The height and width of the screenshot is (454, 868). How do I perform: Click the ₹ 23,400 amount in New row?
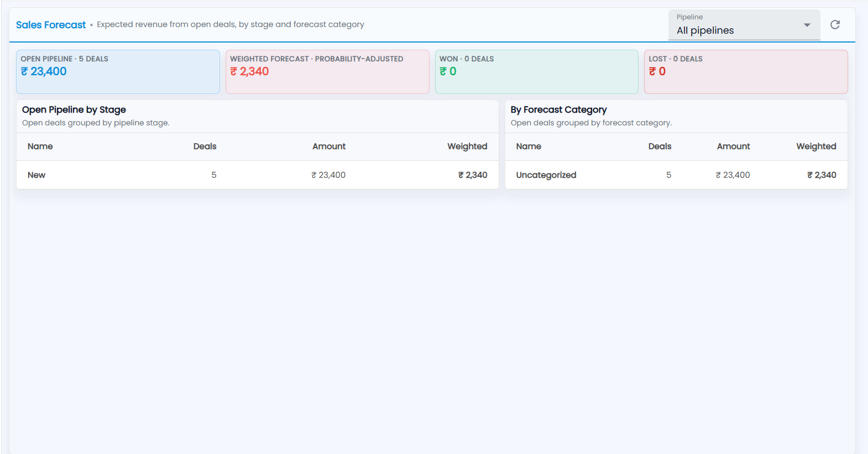(x=328, y=175)
